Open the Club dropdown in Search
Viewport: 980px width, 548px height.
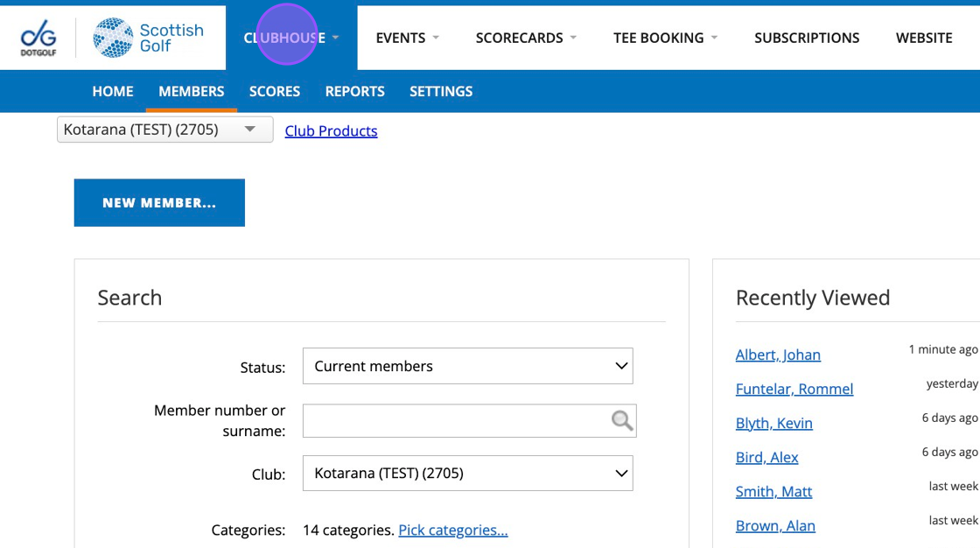point(467,473)
